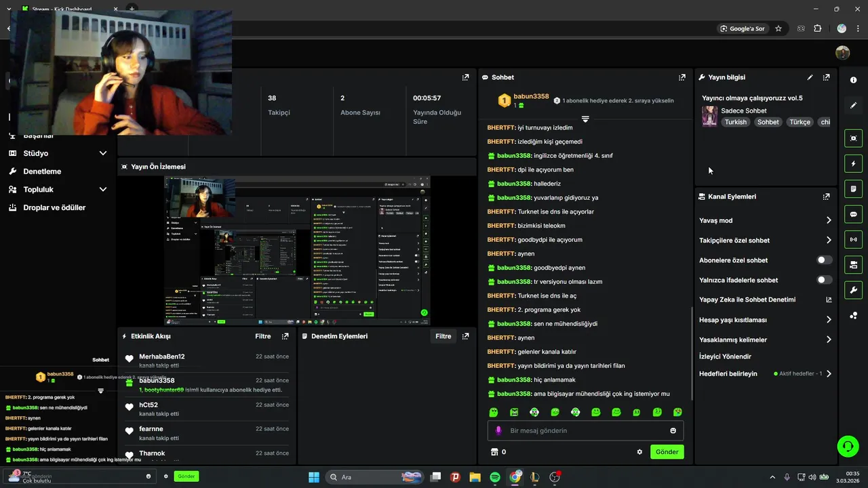Image resolution: width=868 pixels, height=488 pixels.
Task: Toggle the lightning activity feed icon
Action: tap(853, 163)
